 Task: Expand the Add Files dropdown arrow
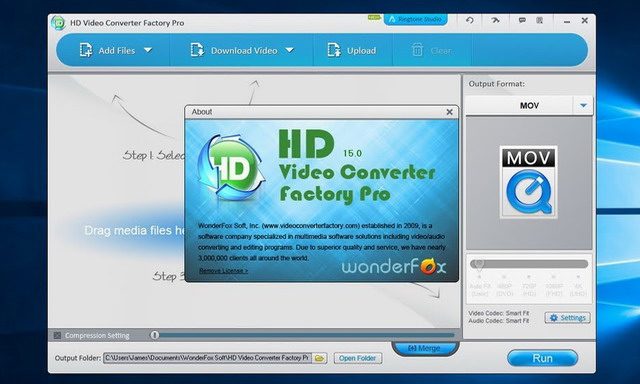(x=148, y=50)
